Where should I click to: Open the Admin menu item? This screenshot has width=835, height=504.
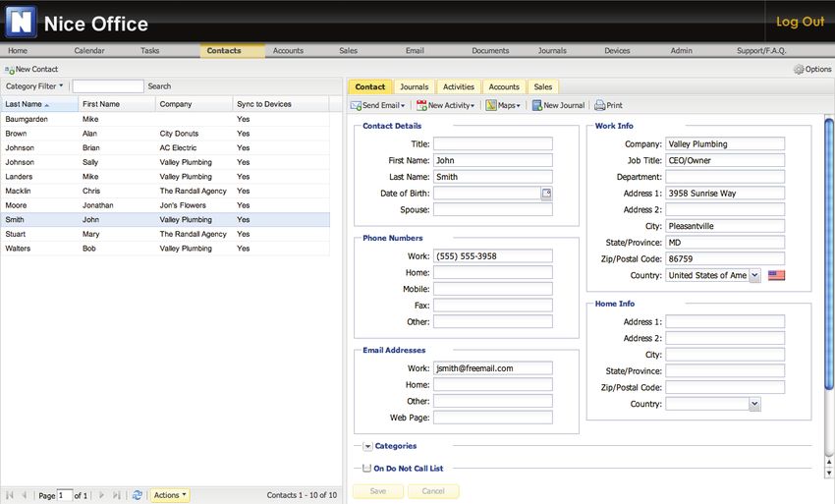[x=681, y=51]
